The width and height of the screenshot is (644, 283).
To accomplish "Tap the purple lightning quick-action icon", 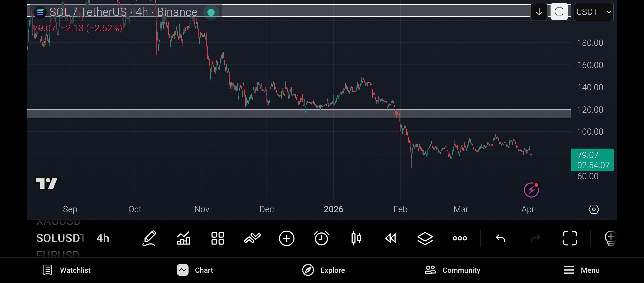I will [531, 190].
